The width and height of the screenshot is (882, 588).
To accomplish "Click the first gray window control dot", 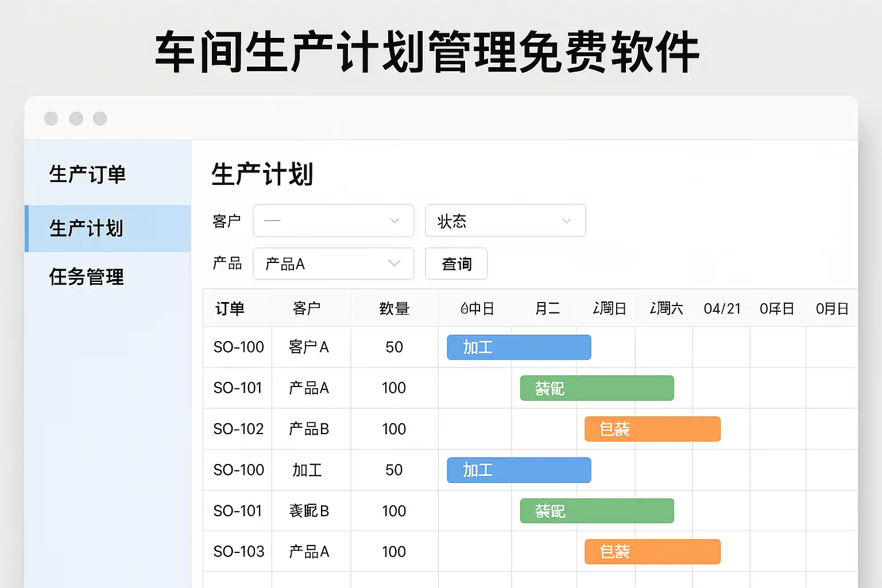I will pos(51,118).
